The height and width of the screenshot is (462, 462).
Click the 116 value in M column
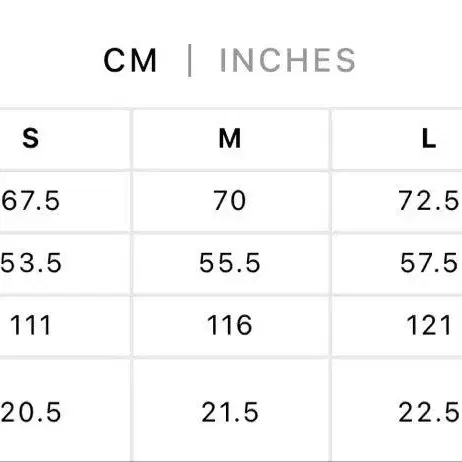(x=230, y=325)
